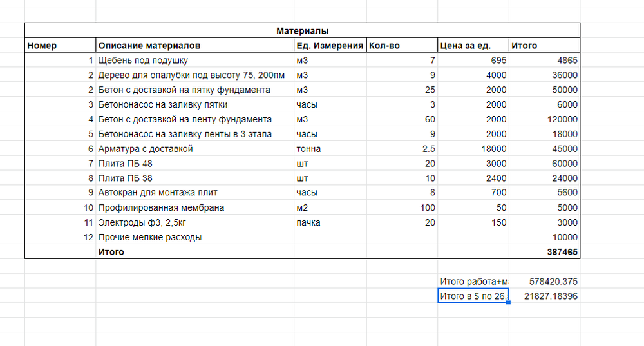Select the grand total cell 387465
Screen dimensions: 644x346
point(545,252)
